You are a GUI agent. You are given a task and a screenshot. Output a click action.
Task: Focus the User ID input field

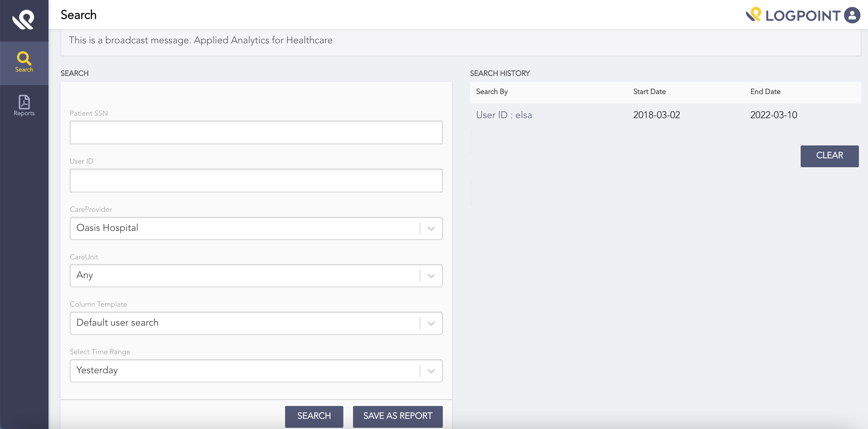256,181
